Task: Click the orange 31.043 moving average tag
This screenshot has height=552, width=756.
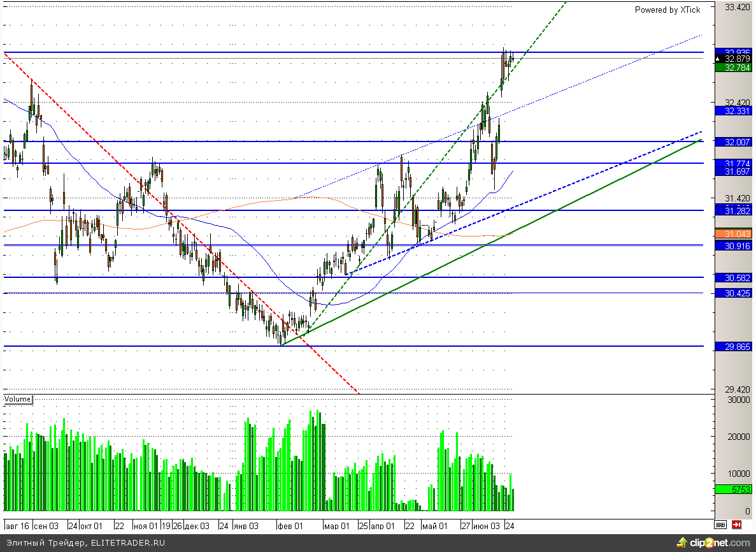Action: [x=733, y=234]
